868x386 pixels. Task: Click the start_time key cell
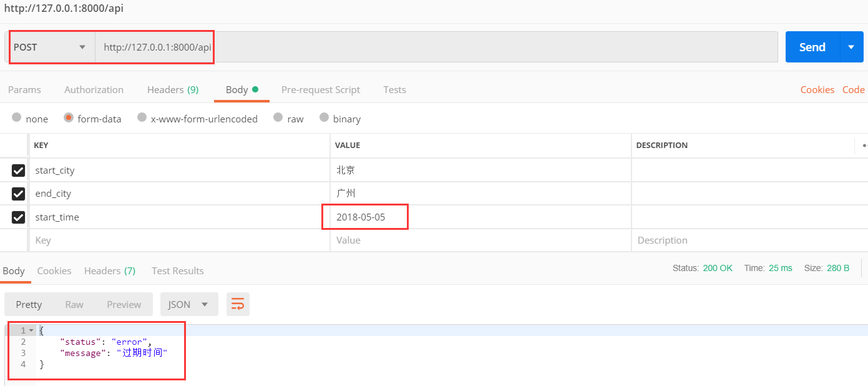pos(179,217)
